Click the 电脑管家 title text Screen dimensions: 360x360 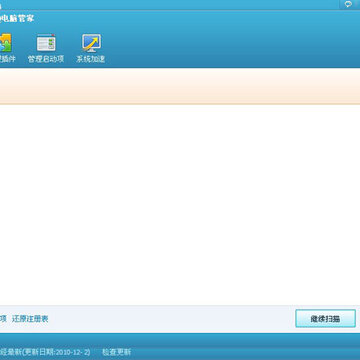coord(17,18)
